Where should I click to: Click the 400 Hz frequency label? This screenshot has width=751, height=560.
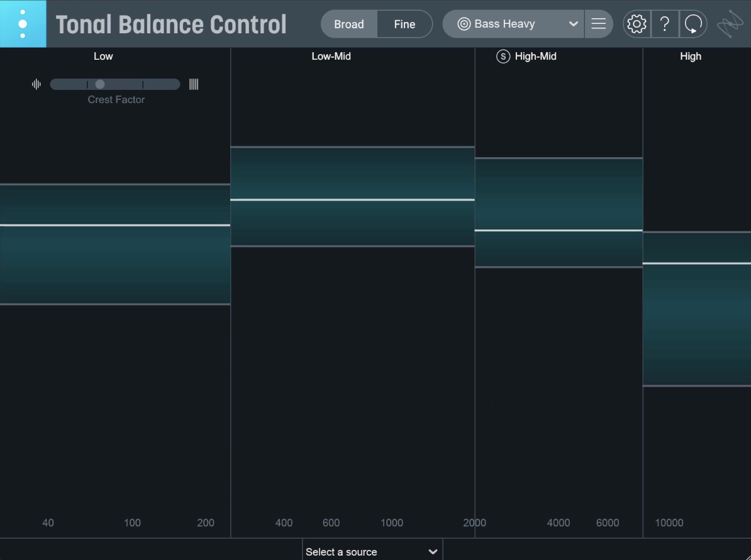[284, 523]
